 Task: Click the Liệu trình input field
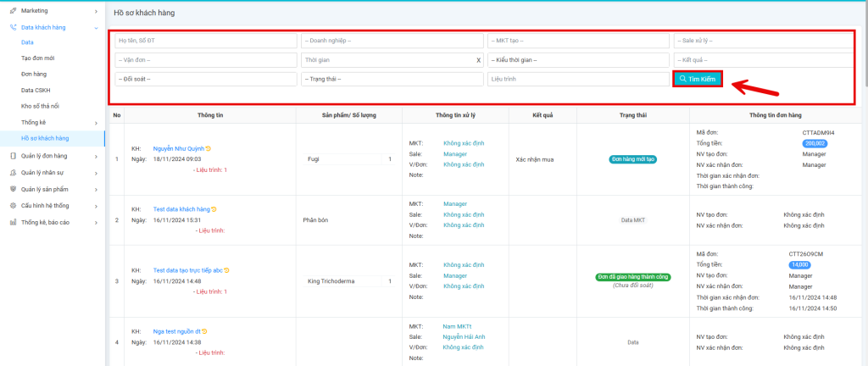tap(578, 79)
